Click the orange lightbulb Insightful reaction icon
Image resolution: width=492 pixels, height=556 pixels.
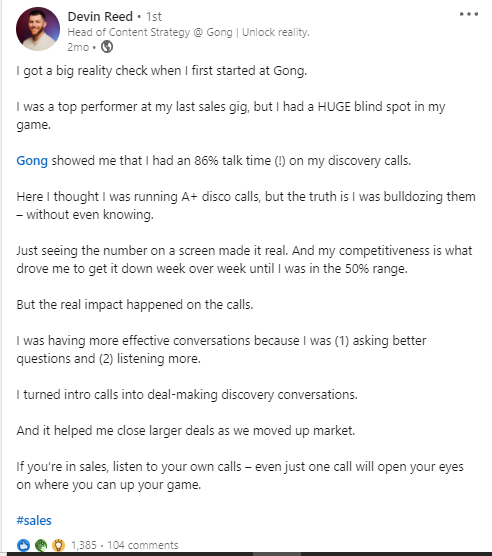(x=58, y=545)
